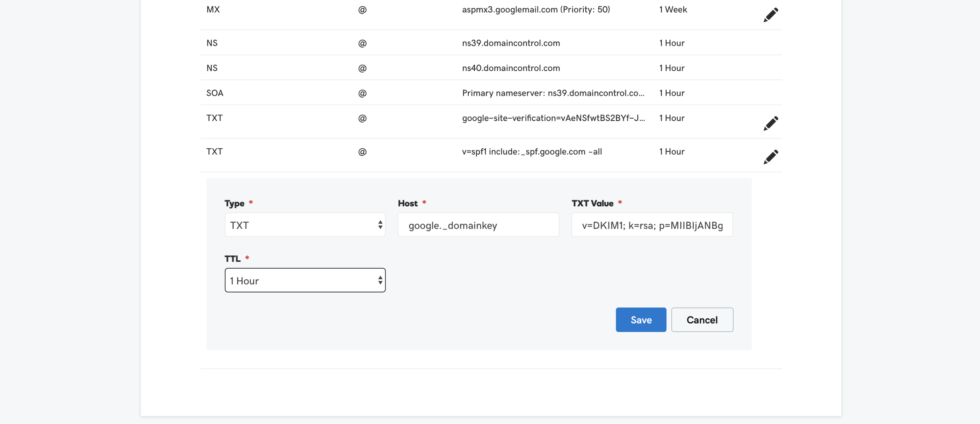Click the NS type cell of the ns40 row
This screenshot has width=980, height=424.
(x=211, y=68)
